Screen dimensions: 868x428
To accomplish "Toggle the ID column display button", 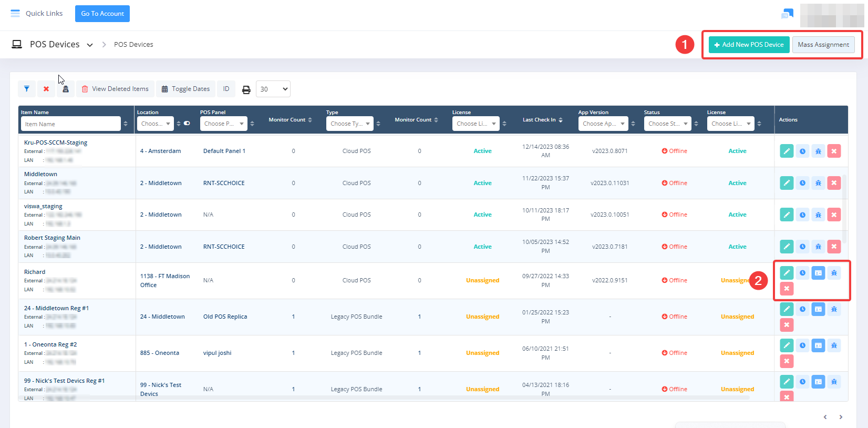I will click(x=226, y=89).
